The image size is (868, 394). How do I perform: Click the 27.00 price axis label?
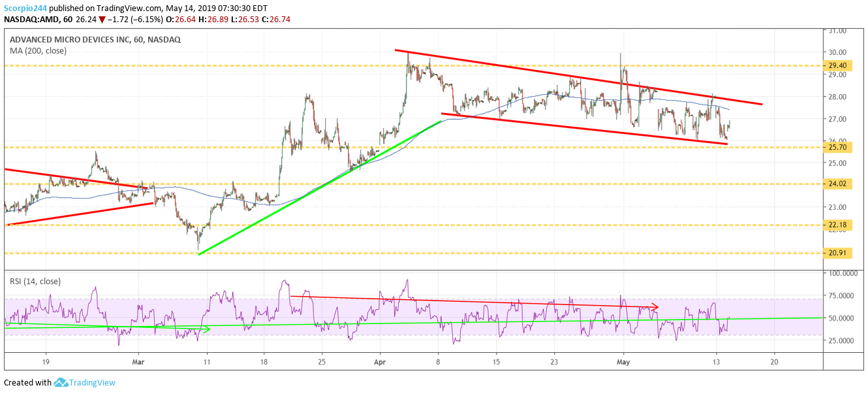pyautogui.click(x=837, y=119)
